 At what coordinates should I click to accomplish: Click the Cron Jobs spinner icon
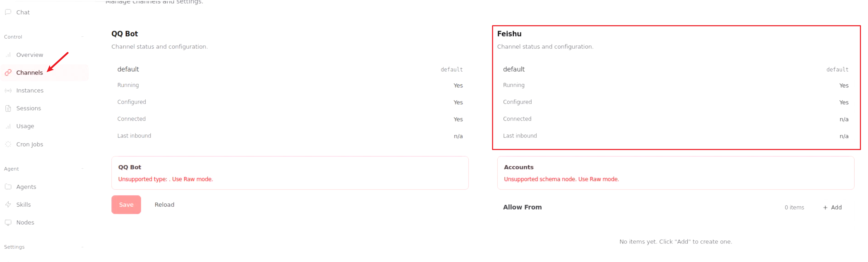(8, 144)
